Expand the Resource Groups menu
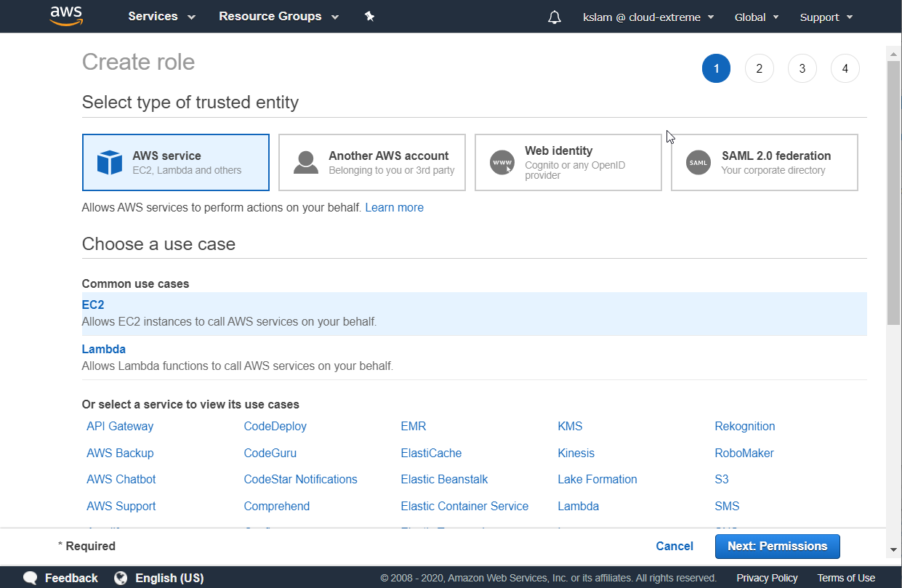Screen dimensions: 902x588 [278, 16]
